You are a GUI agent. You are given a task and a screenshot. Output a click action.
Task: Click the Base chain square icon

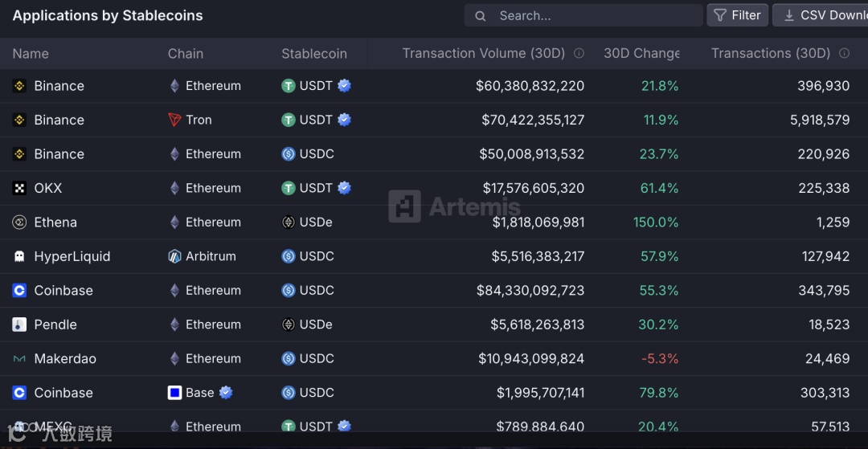click(x=174, y=393)
